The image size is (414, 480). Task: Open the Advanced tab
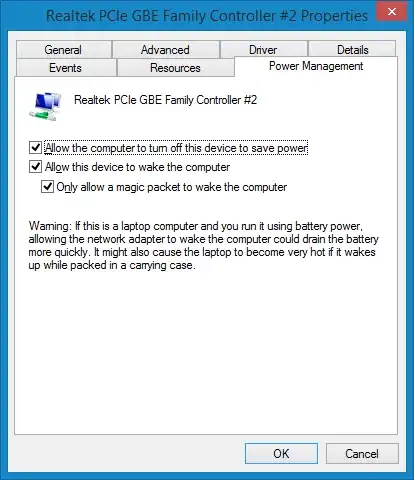pyautogui.click(x=166, y=50)
